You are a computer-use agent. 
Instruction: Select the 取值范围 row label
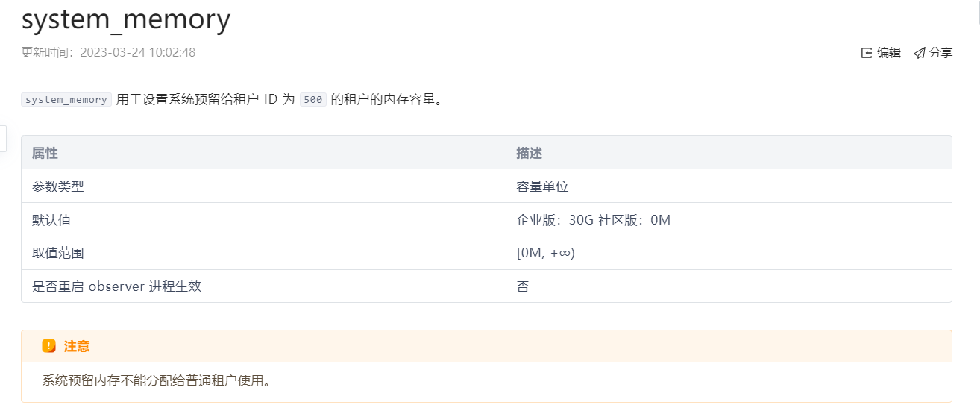tap(58, 253)
